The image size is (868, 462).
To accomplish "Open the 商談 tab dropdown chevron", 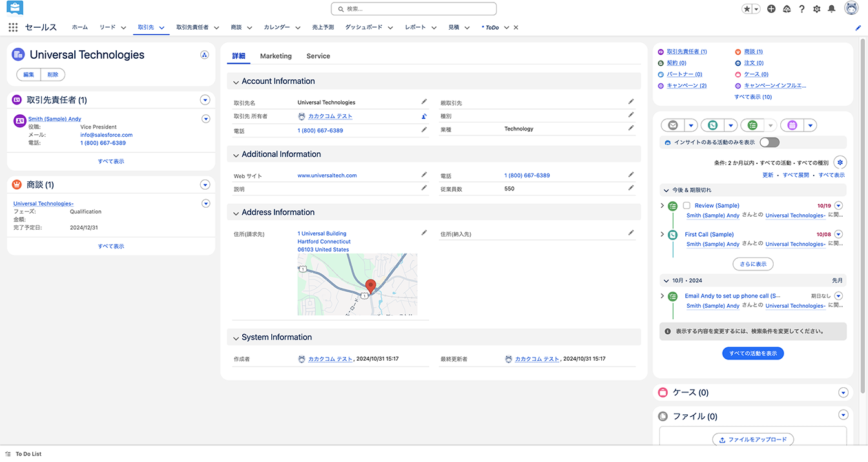I will (x=249, y=28).
